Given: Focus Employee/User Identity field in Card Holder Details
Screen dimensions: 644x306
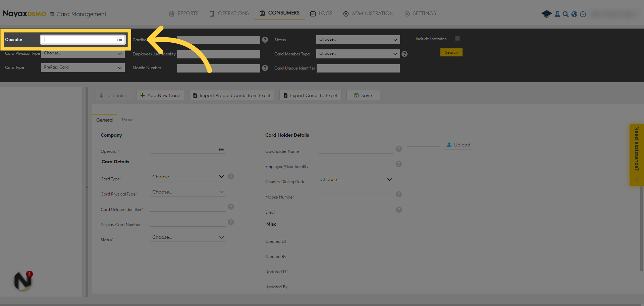Looking at the screenshot, I should coord(356,165).
